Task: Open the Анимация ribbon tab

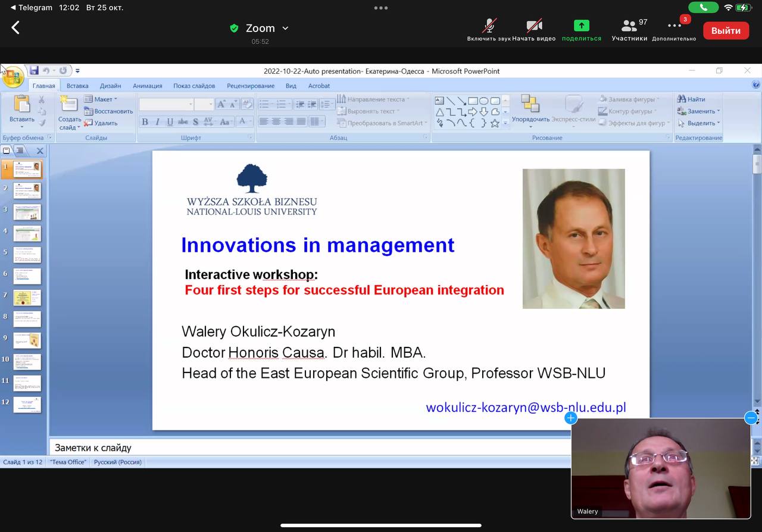Action: point(147,86)
